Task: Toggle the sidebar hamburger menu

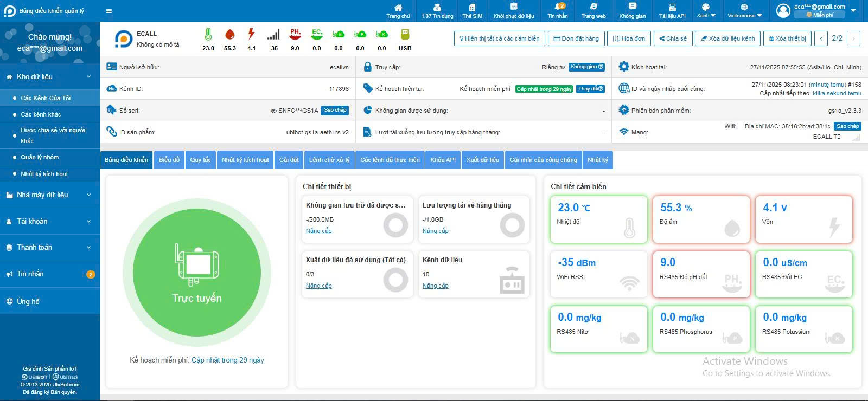Action: click(109, 11)
